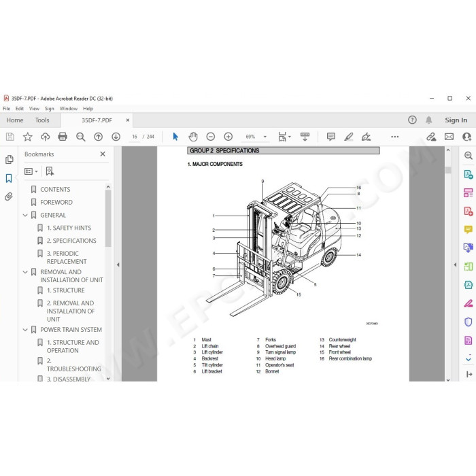Screen dimensions: 476x476
Task: Switch to the Home tab
Action: point(15,120)
